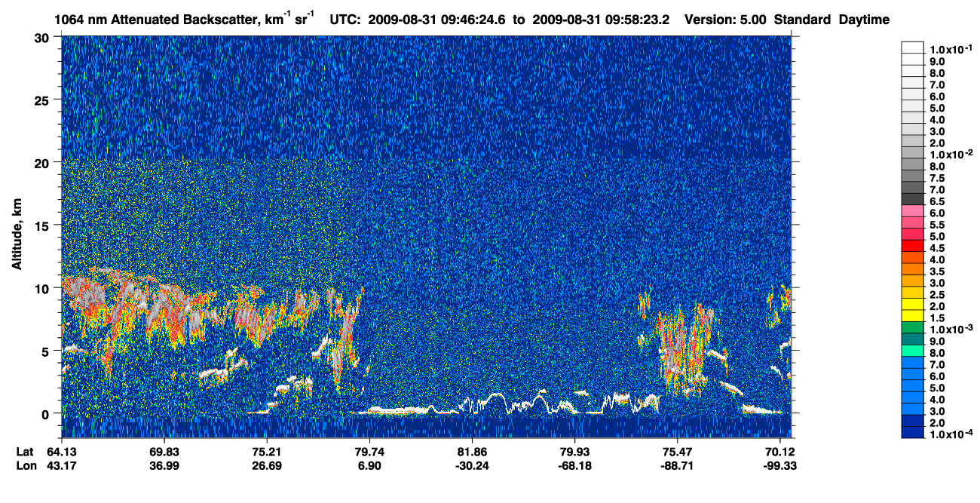Click longitude value 43.17

62,465
